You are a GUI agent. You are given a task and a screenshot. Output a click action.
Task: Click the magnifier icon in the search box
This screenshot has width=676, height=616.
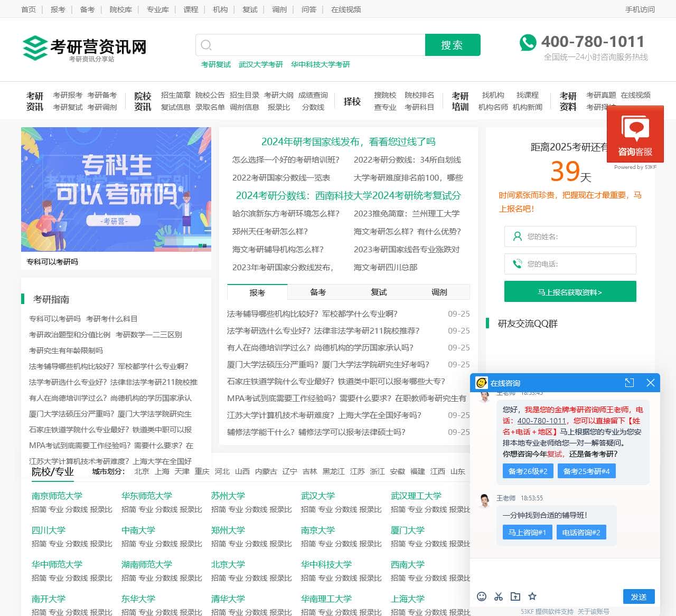(206, 45)
